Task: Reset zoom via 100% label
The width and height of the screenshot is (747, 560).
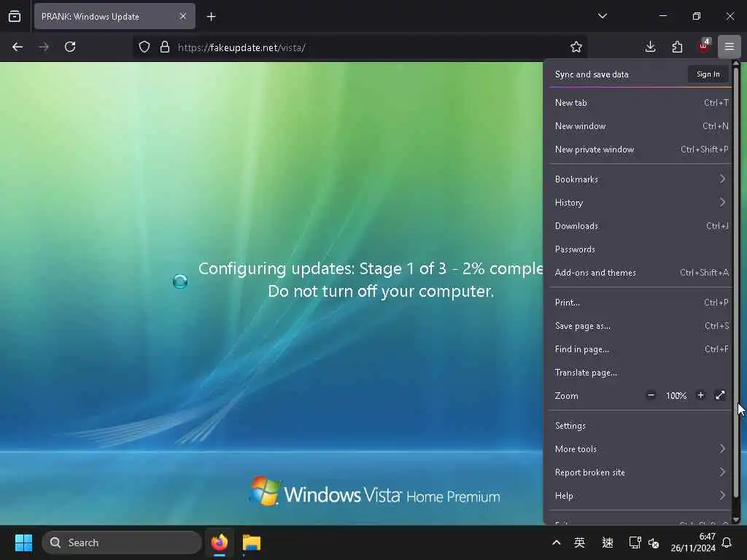Action: [676, 396]
